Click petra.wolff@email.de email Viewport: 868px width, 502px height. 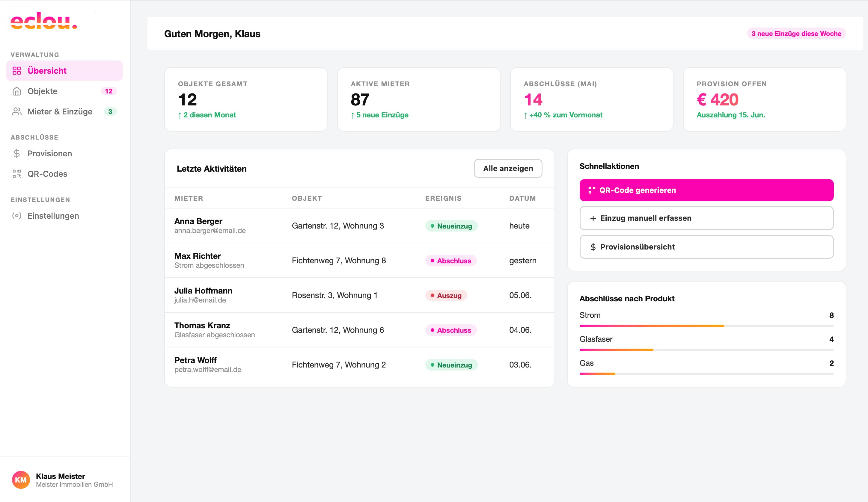coord(208,370)
